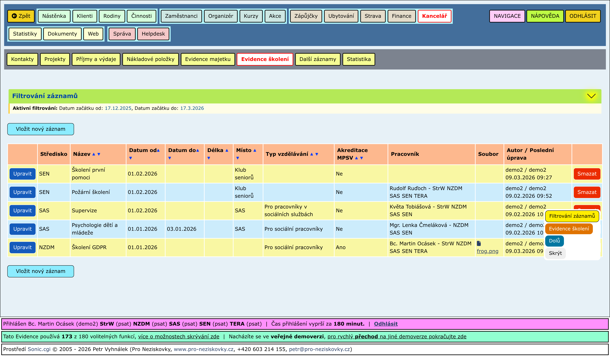Delete Školení první pomoci record
The image size is (610, 364).
pos(587,174)
